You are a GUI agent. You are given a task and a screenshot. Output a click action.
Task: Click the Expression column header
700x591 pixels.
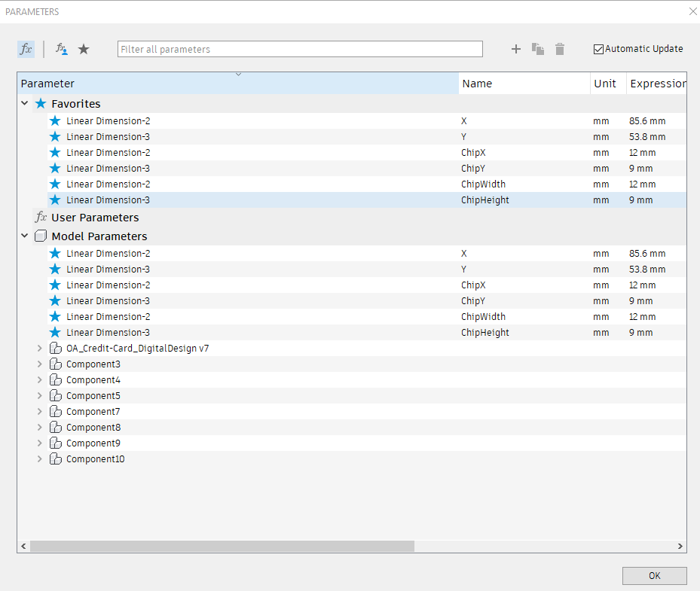click(657, 84)
